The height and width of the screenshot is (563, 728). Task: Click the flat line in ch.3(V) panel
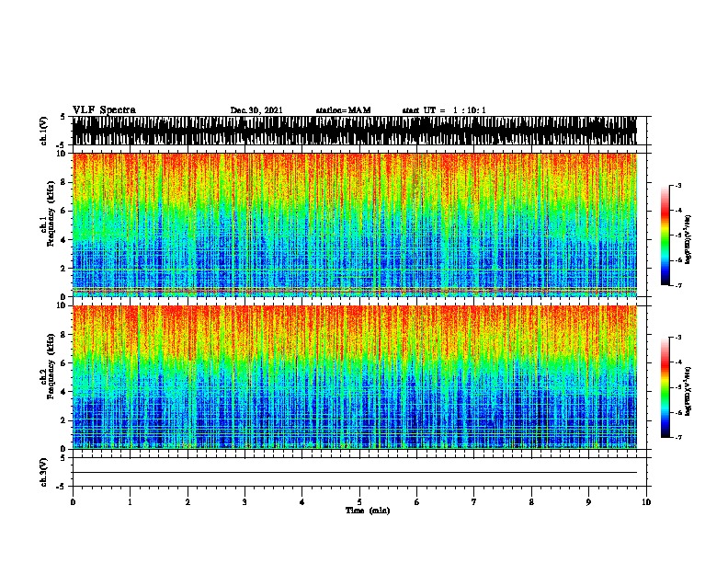[354, 473]
